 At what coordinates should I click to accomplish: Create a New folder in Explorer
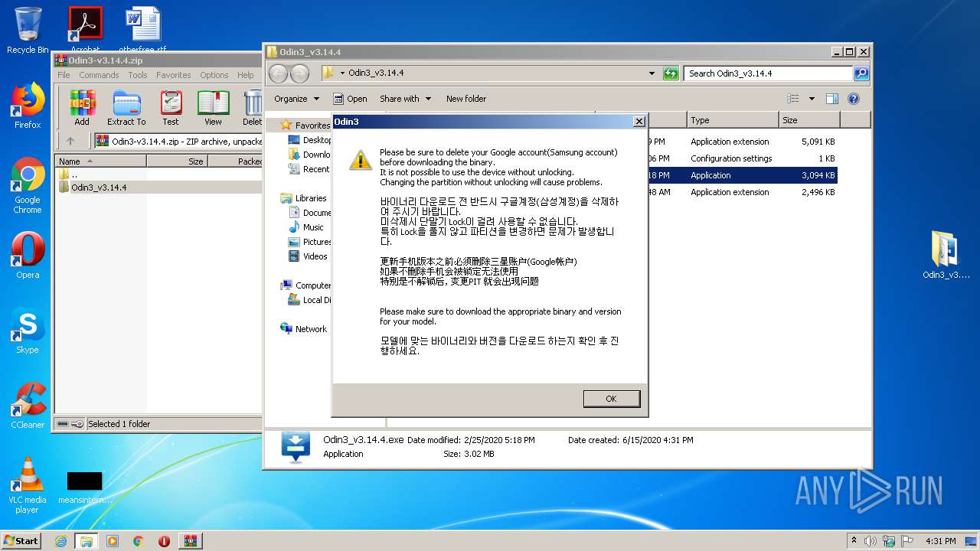[x=466, y=99]
